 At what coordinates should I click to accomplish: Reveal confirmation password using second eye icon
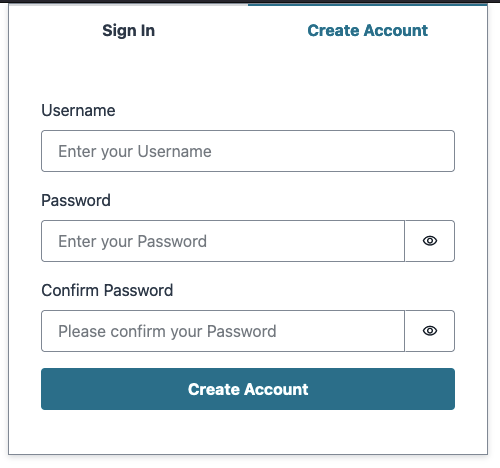pyautogui.click(x=430, y=331)
